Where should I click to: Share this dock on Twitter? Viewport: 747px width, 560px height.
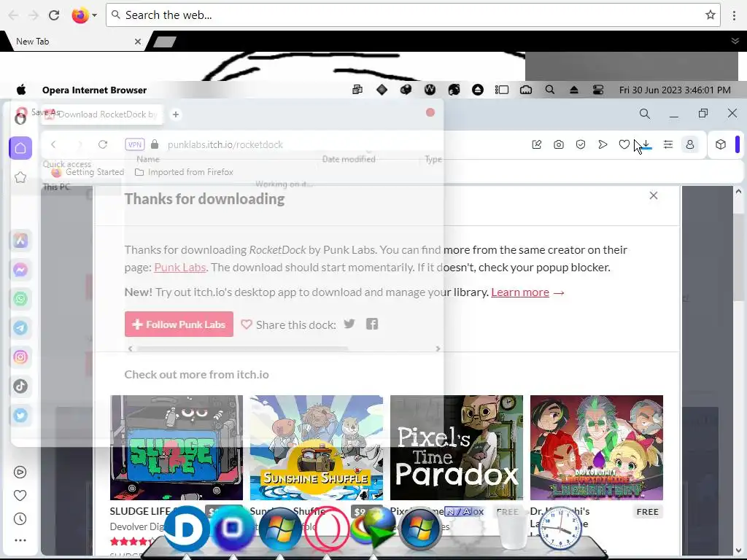(349, 324)
